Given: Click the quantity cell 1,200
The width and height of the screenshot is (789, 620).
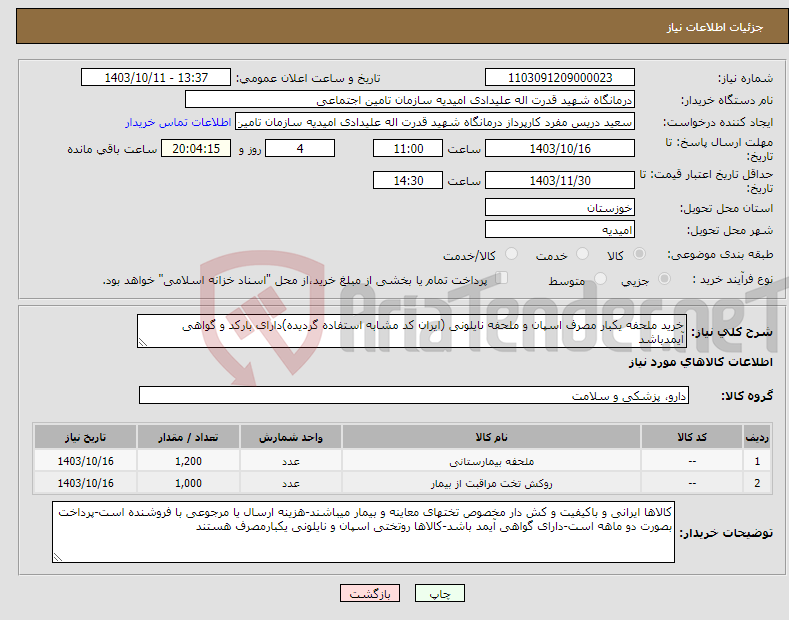Looking at the screenshot, I should tap(188, 461).
